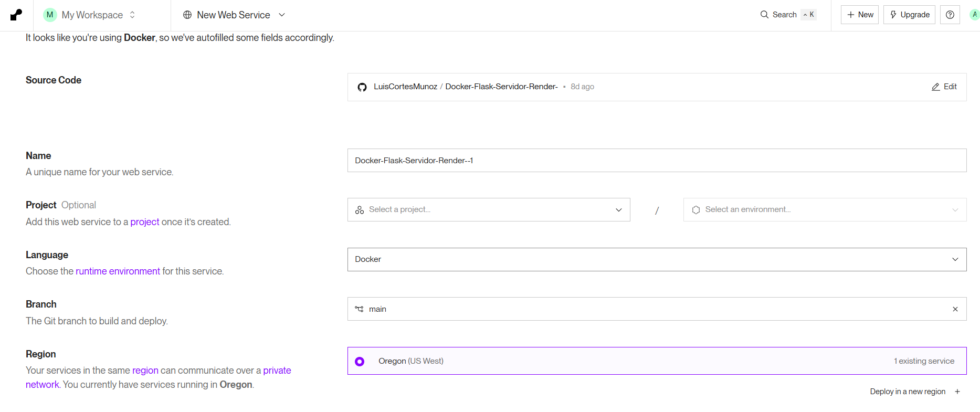Expand the New Web Service chevron
The width and height of the screenshot is (980, 412).
coord(282,15)
